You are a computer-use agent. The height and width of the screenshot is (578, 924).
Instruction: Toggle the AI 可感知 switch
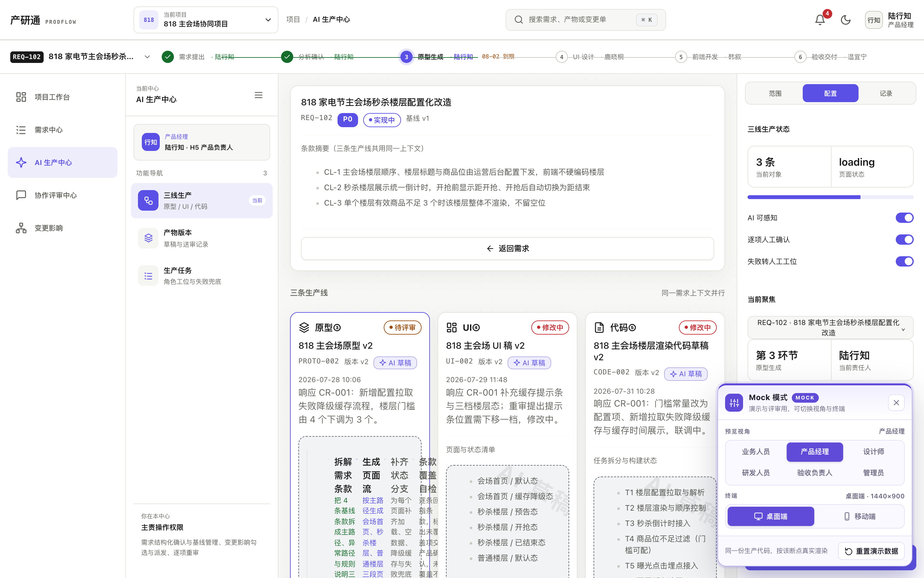click(x=904, y=218)
